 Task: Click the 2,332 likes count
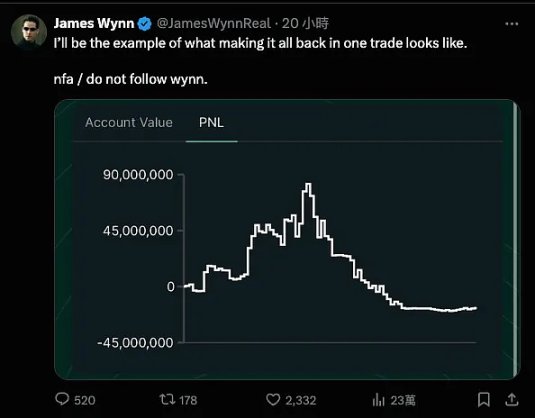(x=301, y=400)
